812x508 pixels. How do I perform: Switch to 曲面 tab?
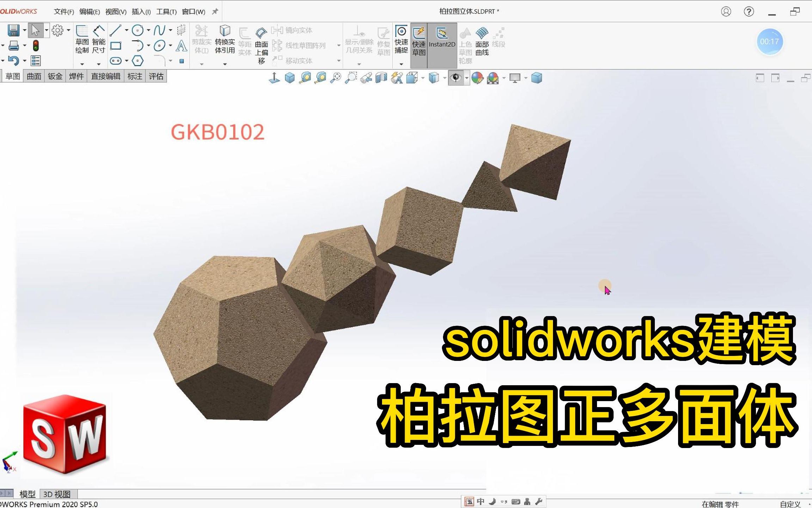point(34,76)
